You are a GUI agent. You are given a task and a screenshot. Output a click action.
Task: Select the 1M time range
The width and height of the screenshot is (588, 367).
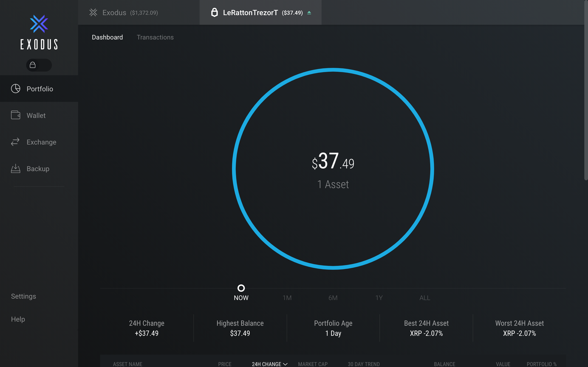[x=287, y=298]
